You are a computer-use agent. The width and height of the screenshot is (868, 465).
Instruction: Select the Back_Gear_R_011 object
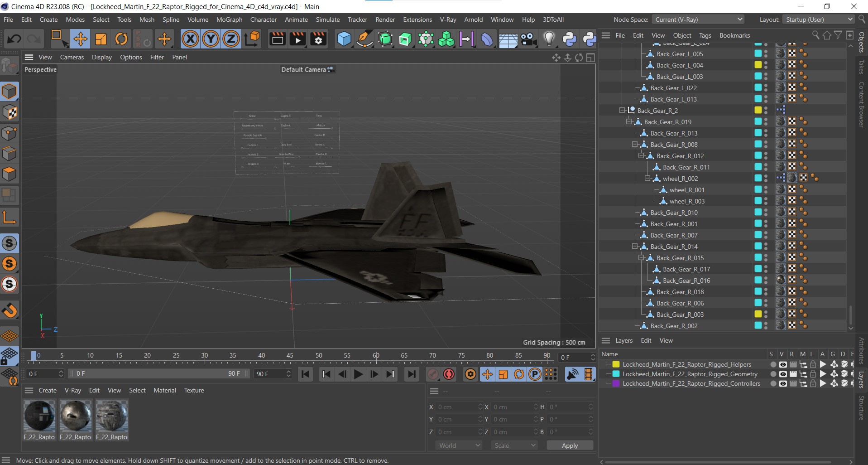click(x=686, y=167)
